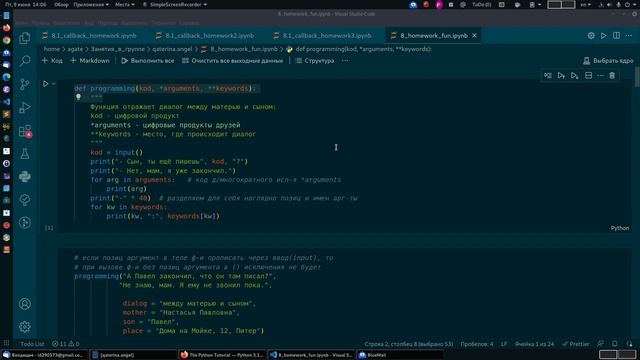Show problems count in status bar

click(x=65, y=344)
